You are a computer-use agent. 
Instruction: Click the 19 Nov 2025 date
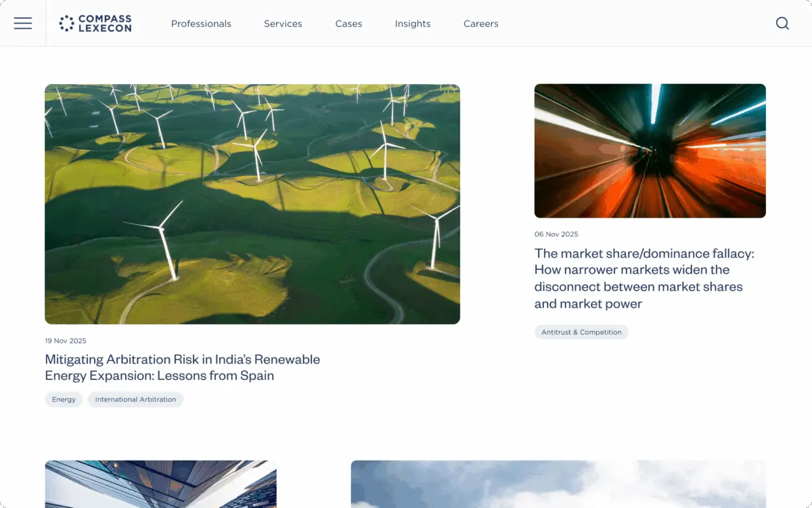66,341
